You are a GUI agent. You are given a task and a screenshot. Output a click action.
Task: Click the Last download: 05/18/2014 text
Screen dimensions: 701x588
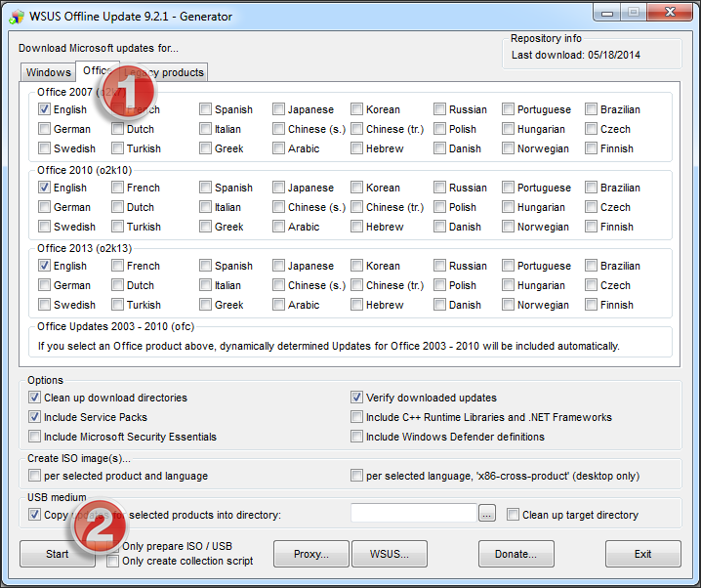[x=576, y=55]
